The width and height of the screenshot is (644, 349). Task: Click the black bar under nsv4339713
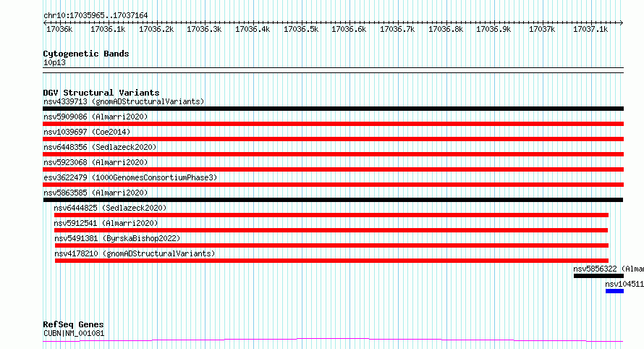coord(333,109)
